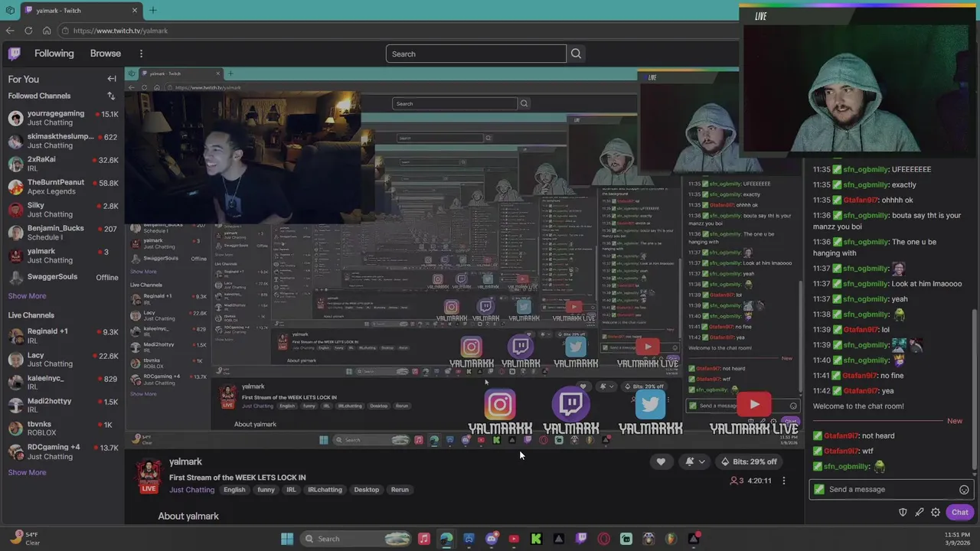Image resolution: width=980 pixels, height=551 pixels.
Task: Open TheBurntPeanut channel in sidebar
Action: click(63, 187)
